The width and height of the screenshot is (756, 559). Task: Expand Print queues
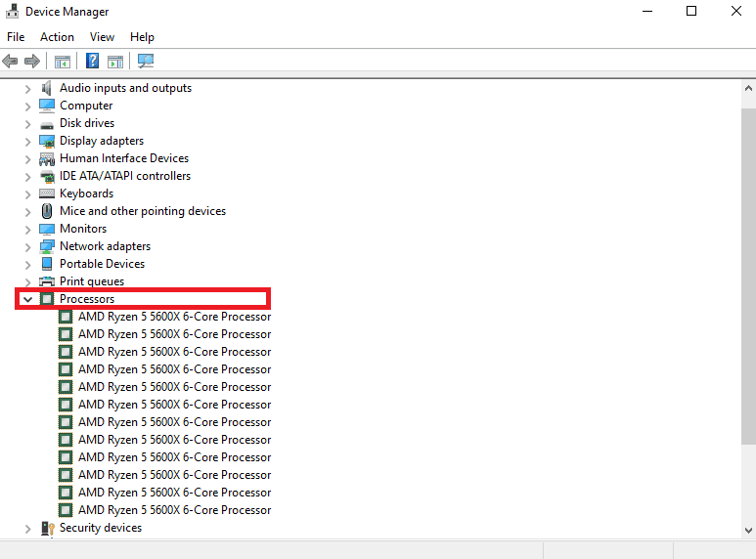pyautogui.click(x=28, y=281)
